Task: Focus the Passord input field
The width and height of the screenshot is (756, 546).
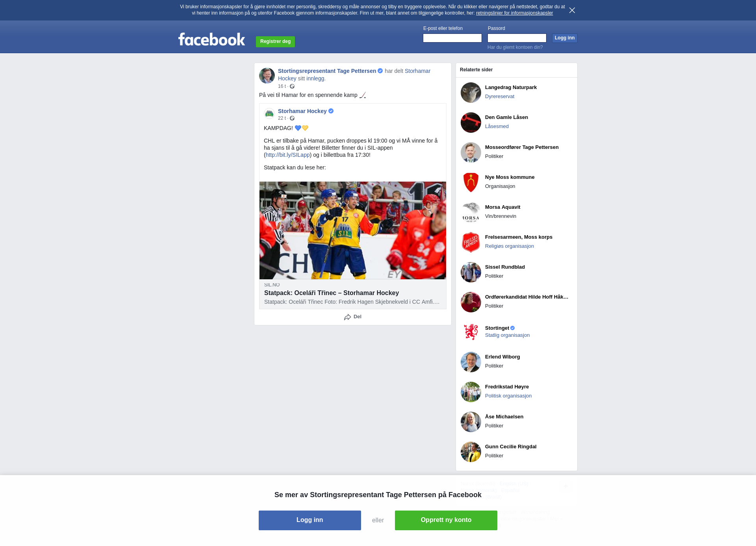Action: (x=517, y=38)
